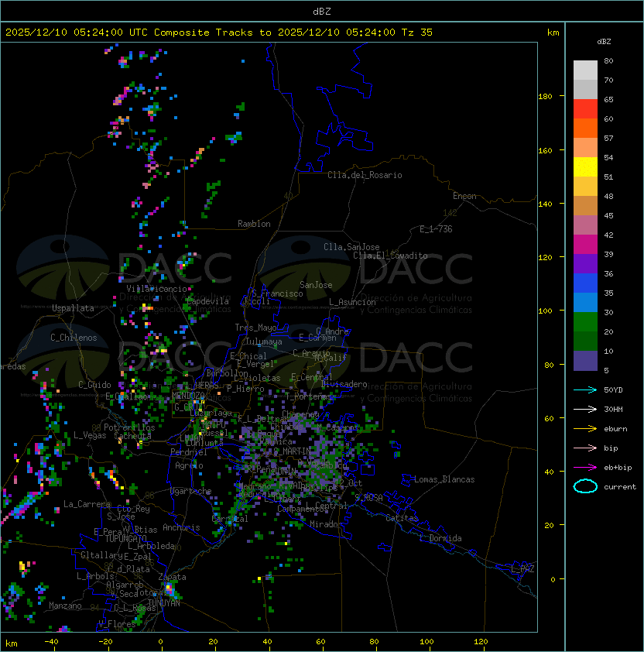Click the 'E_1-736' map label

point(436,229)
